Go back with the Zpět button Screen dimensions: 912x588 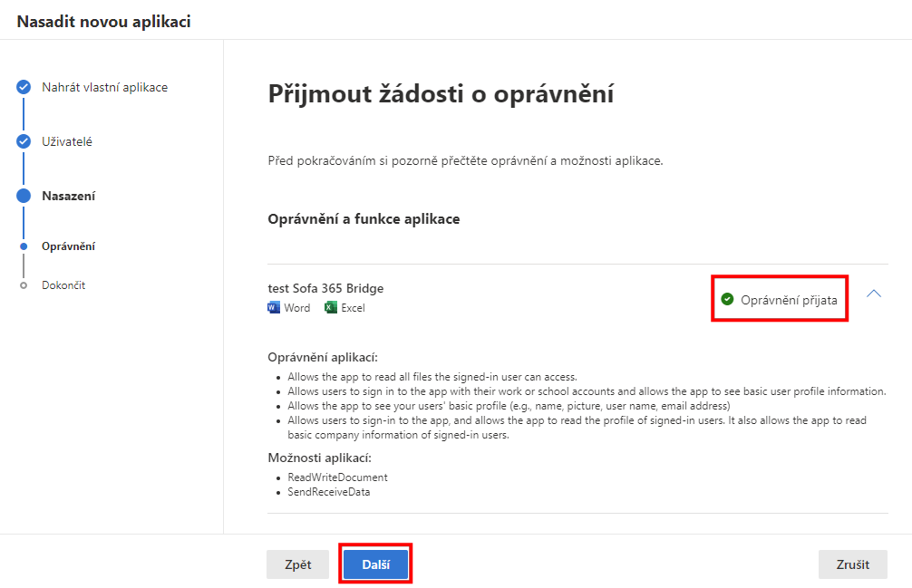click(297, 564)
